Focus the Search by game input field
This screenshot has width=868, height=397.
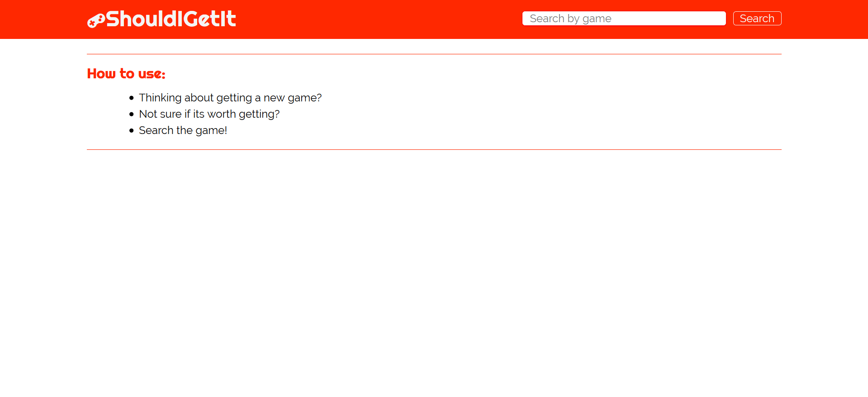pos(624,19)
